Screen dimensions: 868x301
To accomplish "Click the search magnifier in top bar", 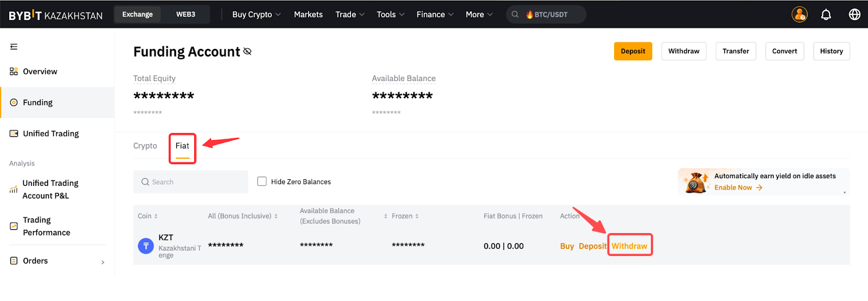I will [x=515, y=15].
